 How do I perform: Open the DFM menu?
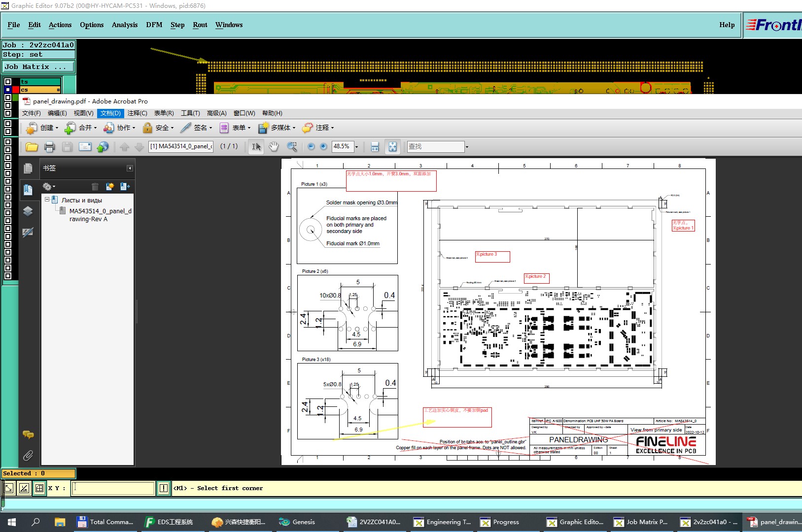coord(154,25)
